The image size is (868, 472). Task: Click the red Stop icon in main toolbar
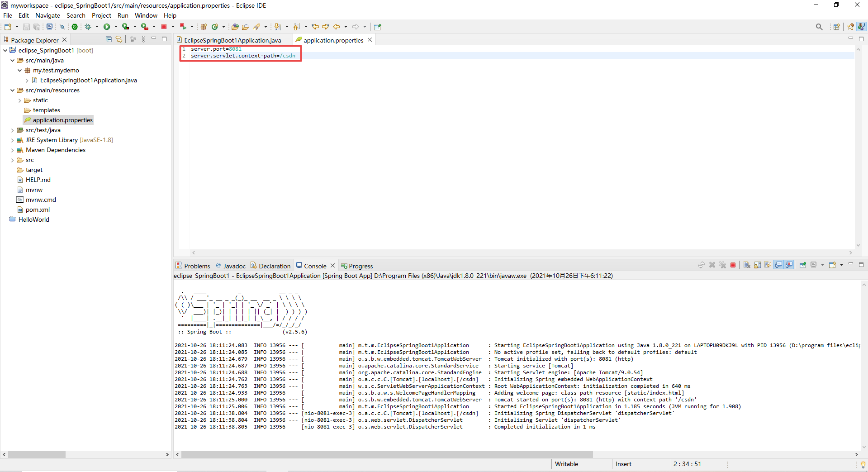click(x=164, y=27)
